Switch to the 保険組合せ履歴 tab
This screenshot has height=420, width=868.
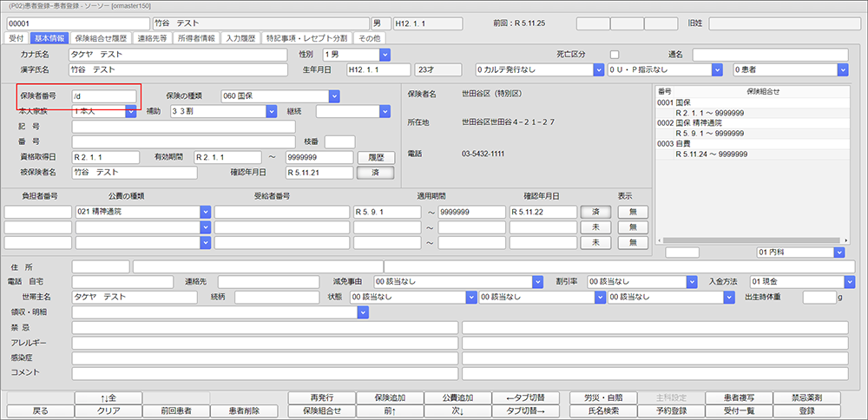101,38
